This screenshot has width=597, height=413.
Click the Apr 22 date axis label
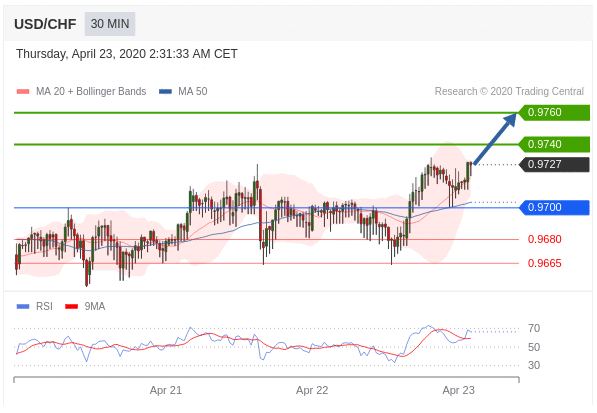click(312, 391)
